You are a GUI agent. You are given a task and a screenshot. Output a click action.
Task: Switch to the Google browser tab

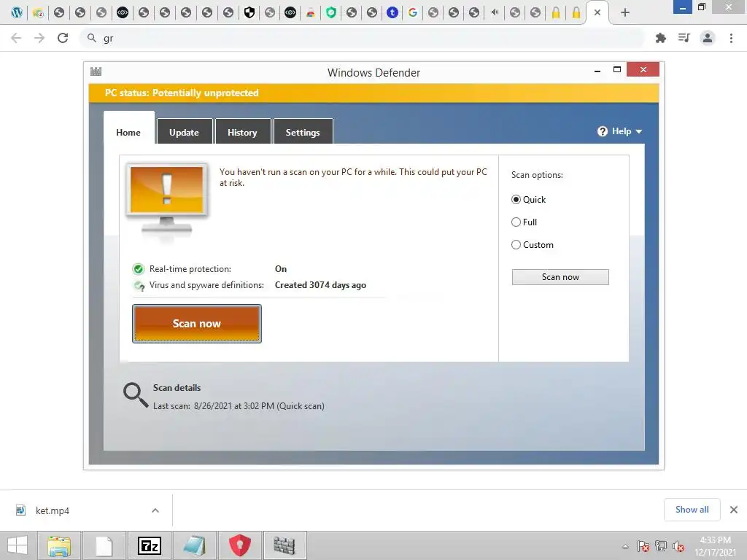[x=413, y=13]
